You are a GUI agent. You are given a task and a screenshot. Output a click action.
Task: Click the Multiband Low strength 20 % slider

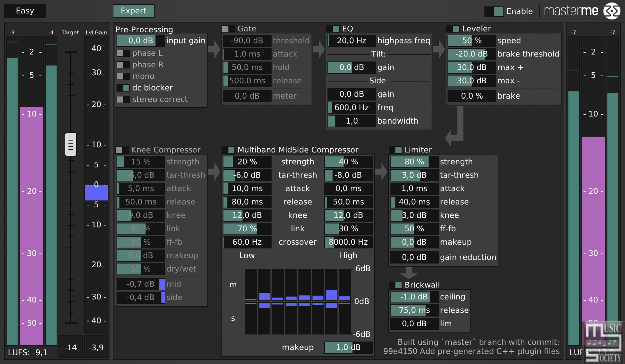[x=247, y=162]
